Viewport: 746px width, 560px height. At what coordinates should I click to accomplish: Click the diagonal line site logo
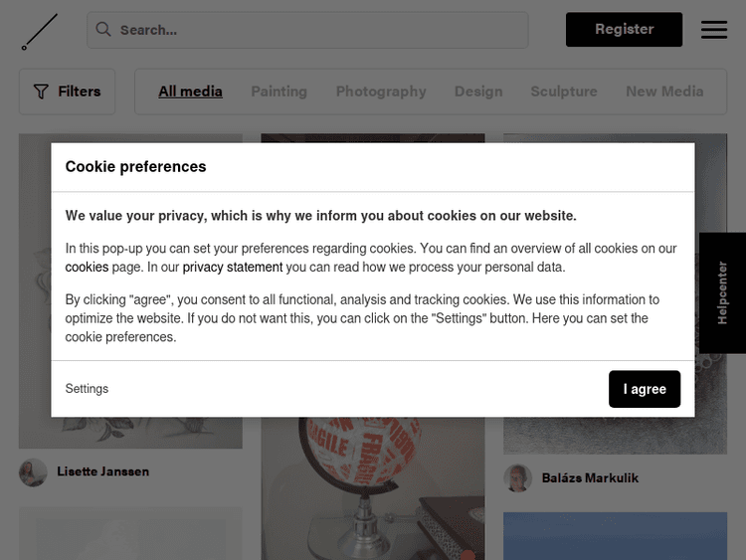pyautogui.click(x=39, y=31)
